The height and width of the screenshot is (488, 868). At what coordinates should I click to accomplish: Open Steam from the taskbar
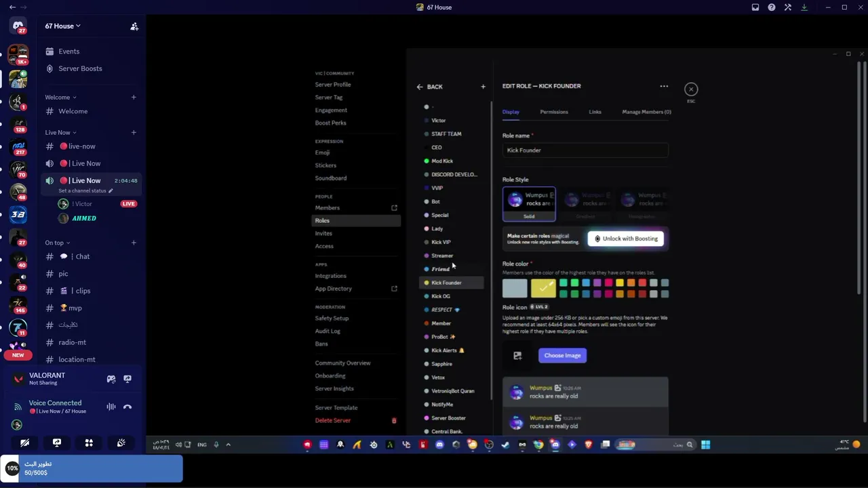tap(505, 445)
